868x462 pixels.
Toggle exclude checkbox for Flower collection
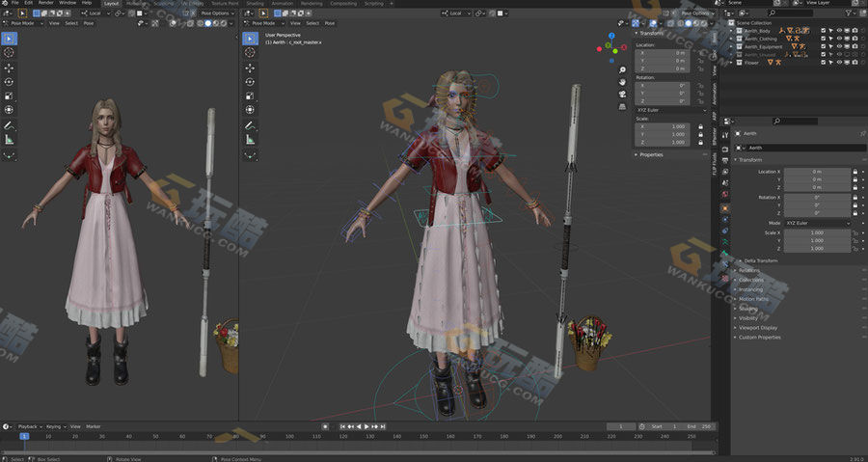824,63
